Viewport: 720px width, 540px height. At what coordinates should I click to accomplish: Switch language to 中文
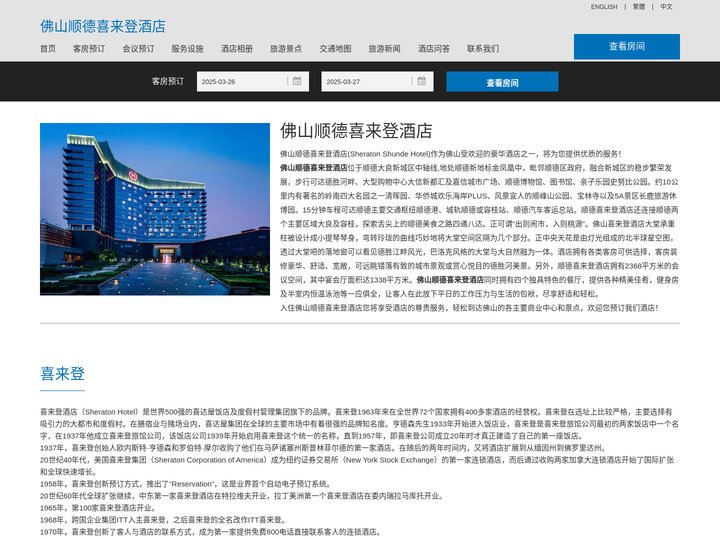(x=666, y=7)
